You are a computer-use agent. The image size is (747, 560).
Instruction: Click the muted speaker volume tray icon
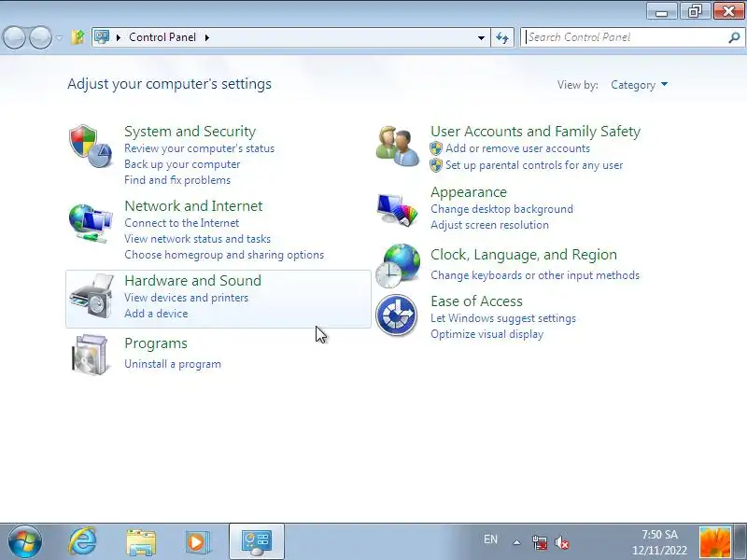562,542
